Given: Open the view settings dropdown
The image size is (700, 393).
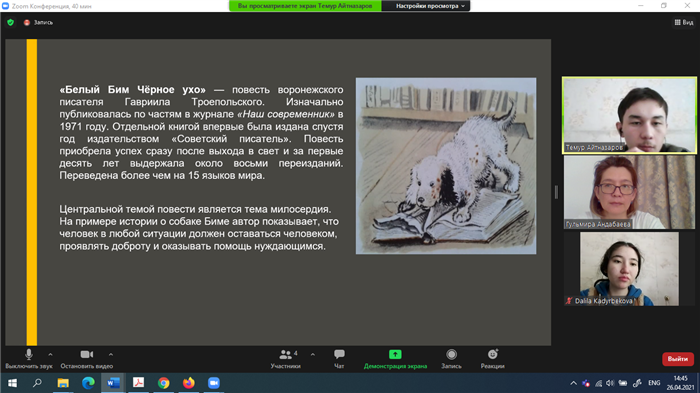Looking at the screenshot, I should point(430,6).
